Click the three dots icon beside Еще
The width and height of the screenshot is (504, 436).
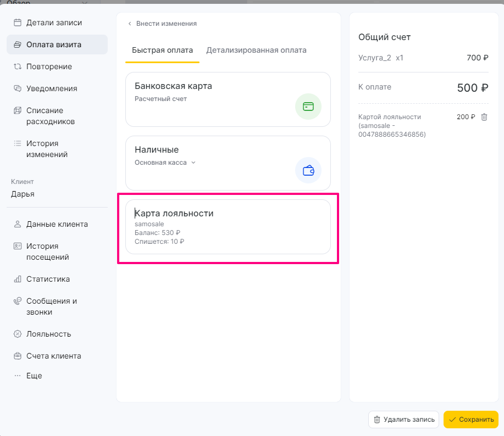point(18,375)
